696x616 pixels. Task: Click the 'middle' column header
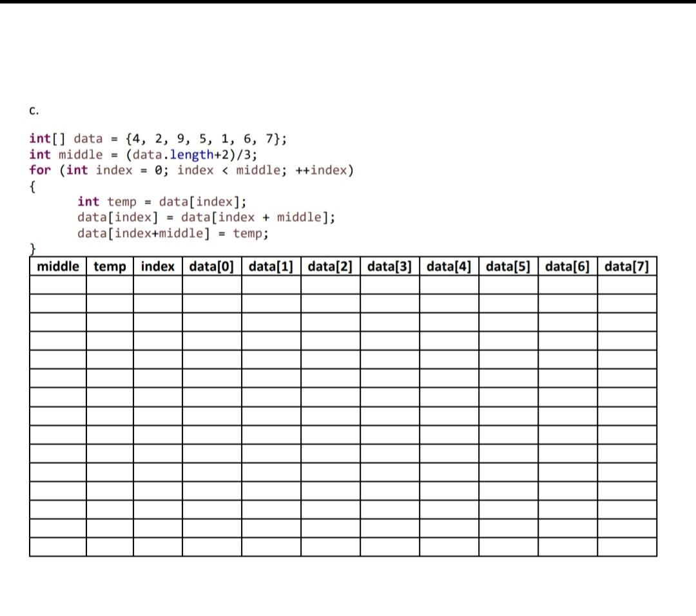click(58, 266)
